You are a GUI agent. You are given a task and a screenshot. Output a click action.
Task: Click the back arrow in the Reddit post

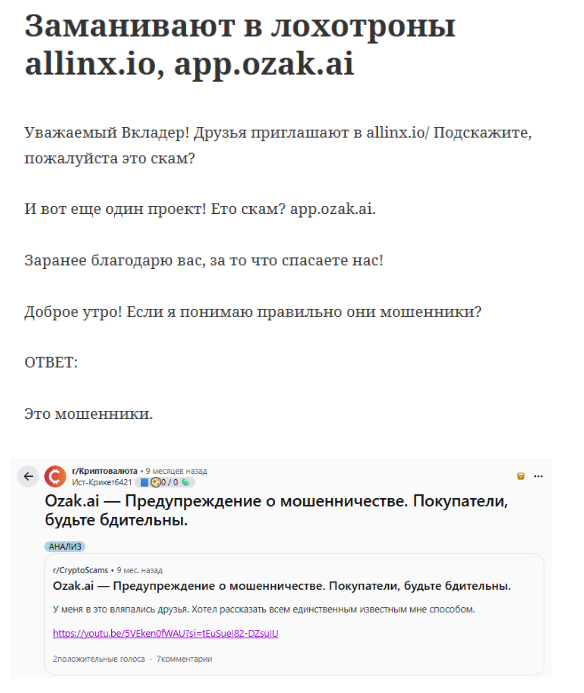(28, 476)
